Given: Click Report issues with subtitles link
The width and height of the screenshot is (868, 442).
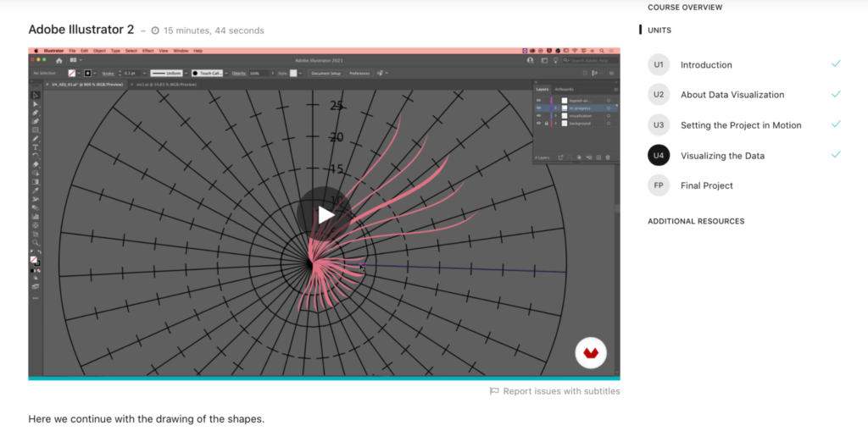Looking at the screenshot, I should click(554, 391).
